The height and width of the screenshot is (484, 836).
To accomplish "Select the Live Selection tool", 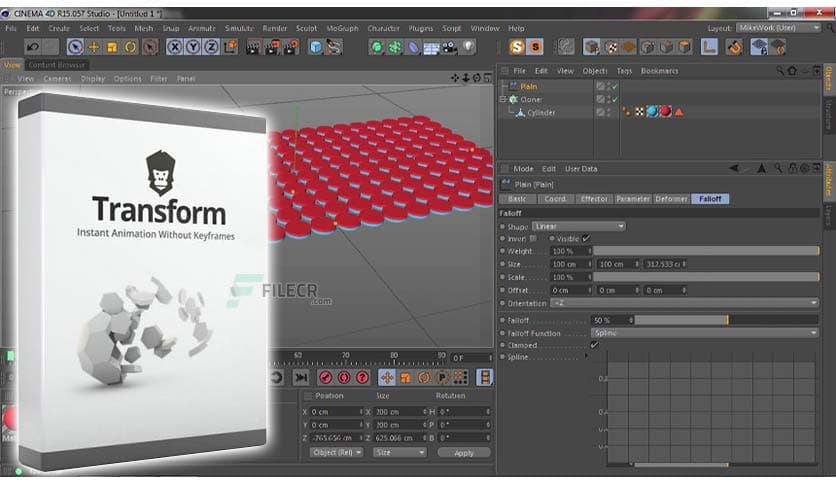I will [75, 47].
